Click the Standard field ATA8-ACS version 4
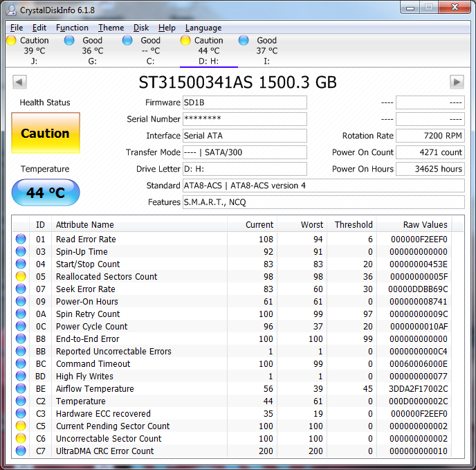Image resolution: width=476 pixels, height=470 pixels. click(324, 186)
